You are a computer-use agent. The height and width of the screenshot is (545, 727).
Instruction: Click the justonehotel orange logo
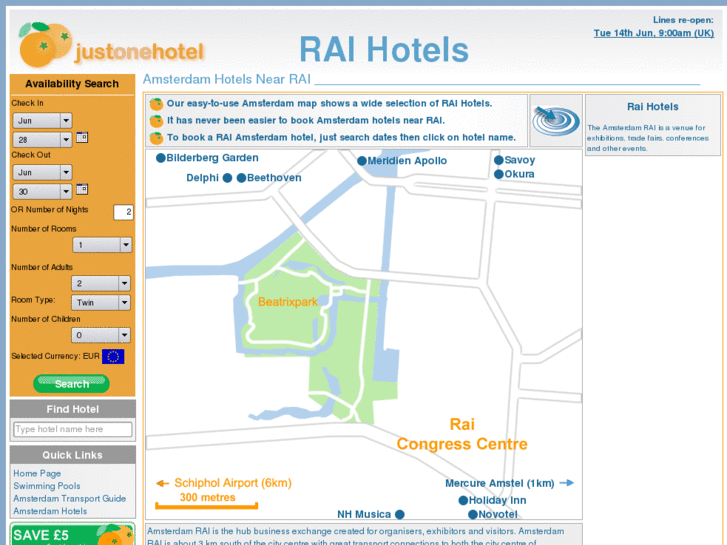tap(111, 45)
